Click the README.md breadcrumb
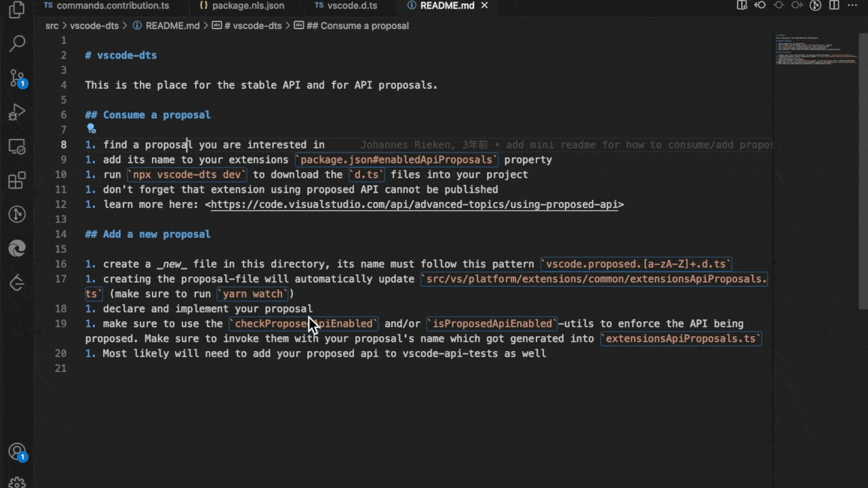The image size is (868, 488). 166,26
